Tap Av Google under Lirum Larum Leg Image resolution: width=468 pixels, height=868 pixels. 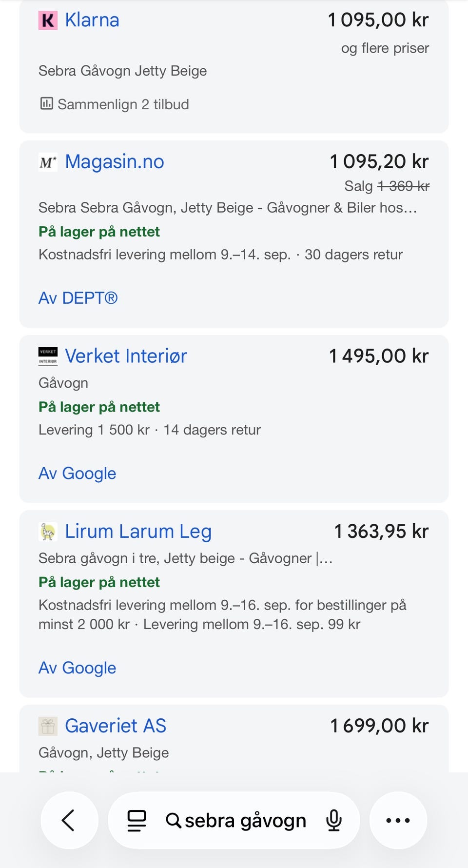tap(77, 668)
